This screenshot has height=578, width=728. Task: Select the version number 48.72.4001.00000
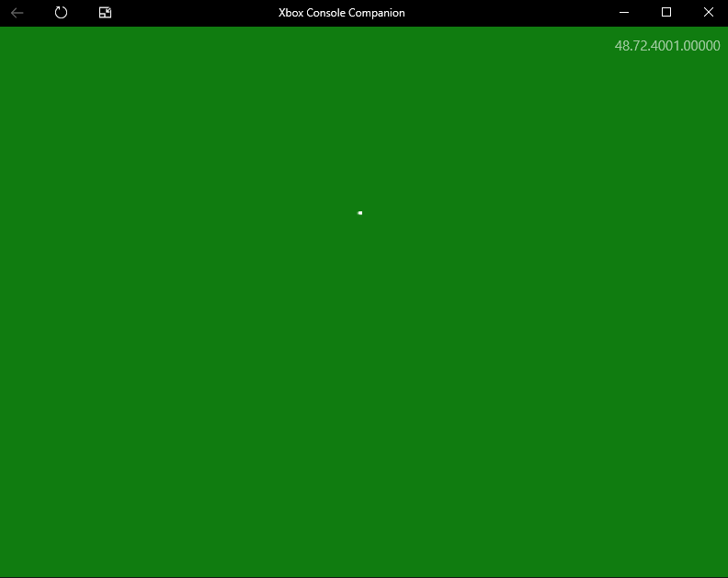pos(667,46)
